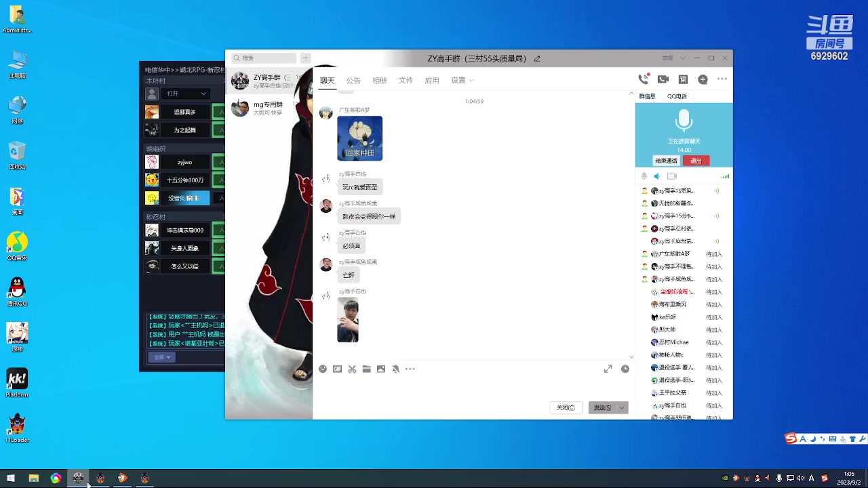Select mg专用群 conversation in list
The image size is (868, 488).
[x=269, y=108]
